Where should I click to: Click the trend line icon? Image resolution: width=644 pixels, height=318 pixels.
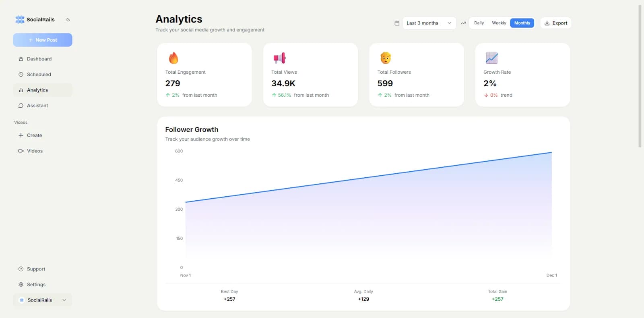pyautogui.click(x=463, y=23)
